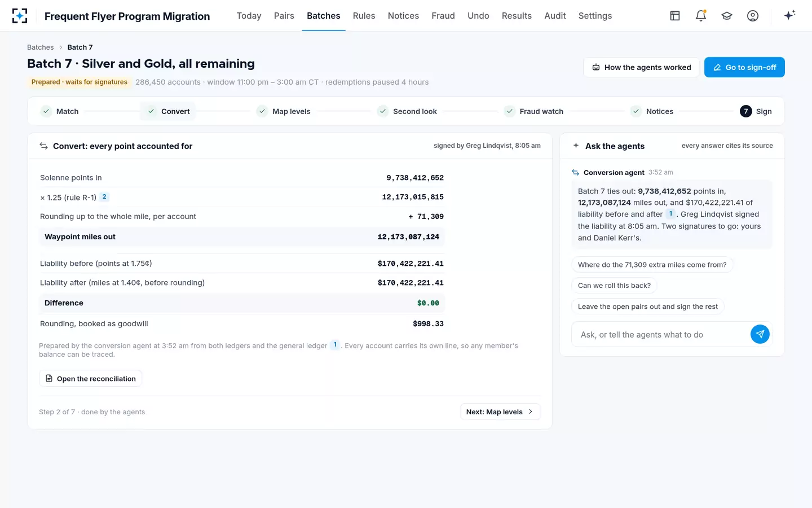Go to the Second look step

point(407,111)
